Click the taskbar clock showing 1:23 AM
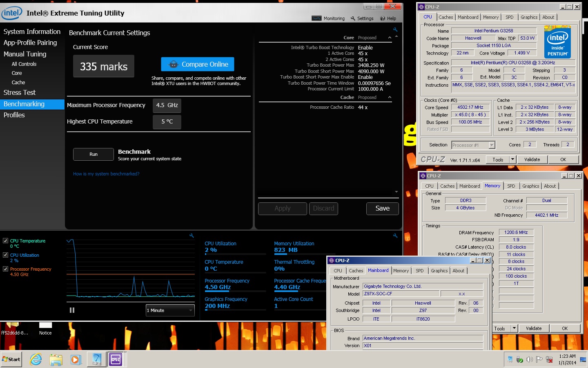Viewport: 588px width, 368px height. click(x=568, y=359)
